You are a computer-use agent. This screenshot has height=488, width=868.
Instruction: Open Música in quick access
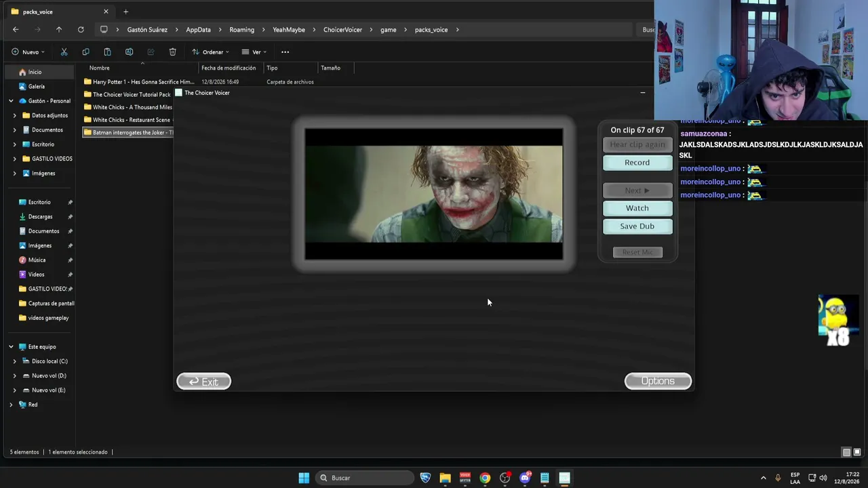click(x=37, y=260)
